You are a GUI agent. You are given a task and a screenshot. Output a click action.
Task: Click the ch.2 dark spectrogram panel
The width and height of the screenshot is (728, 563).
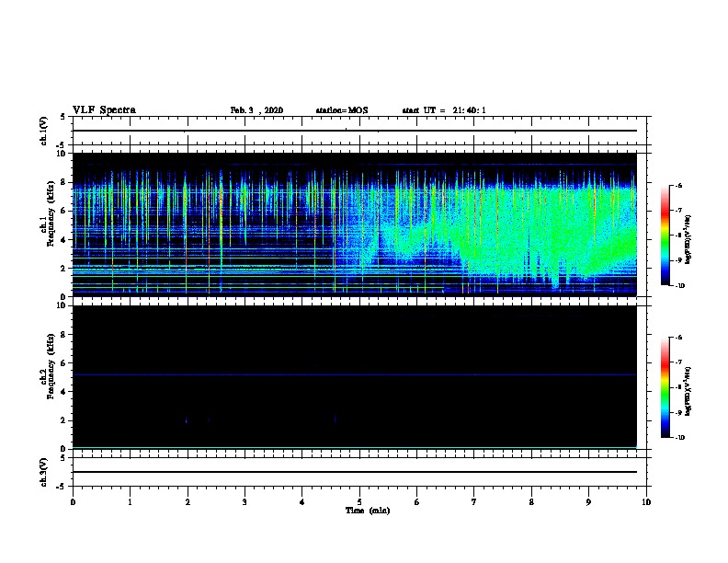(x=354, y=377)
